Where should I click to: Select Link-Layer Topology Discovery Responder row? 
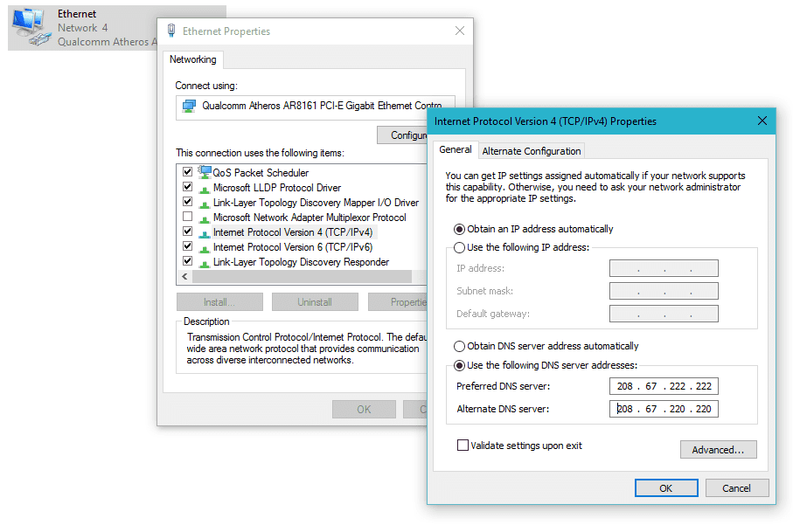coord(301,262)
